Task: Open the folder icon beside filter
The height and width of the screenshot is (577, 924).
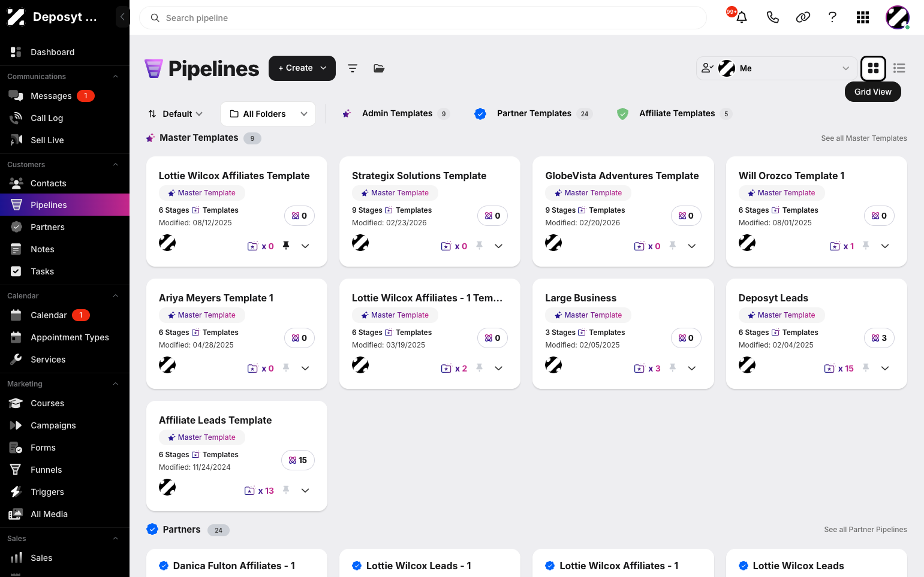Action: 379,68
